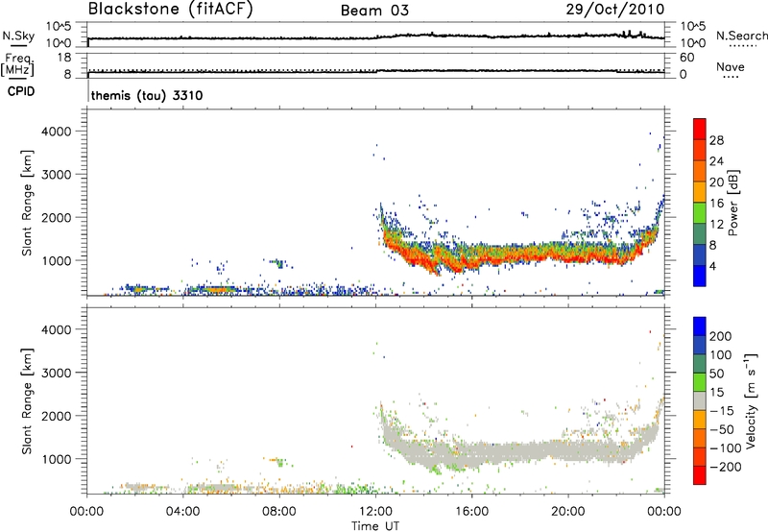
Task: Click the 'CPID' label
Action: tap(21, 91)
